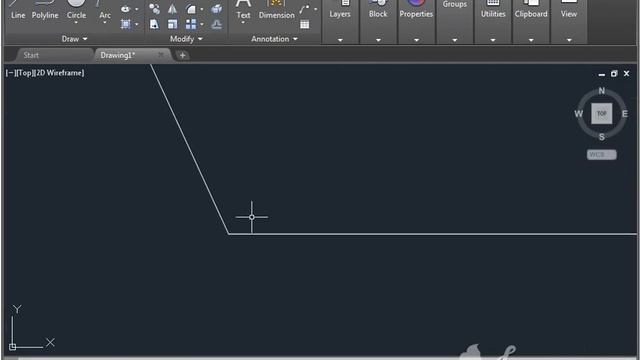Click S on the ViewCube compass

coord(602,137)
